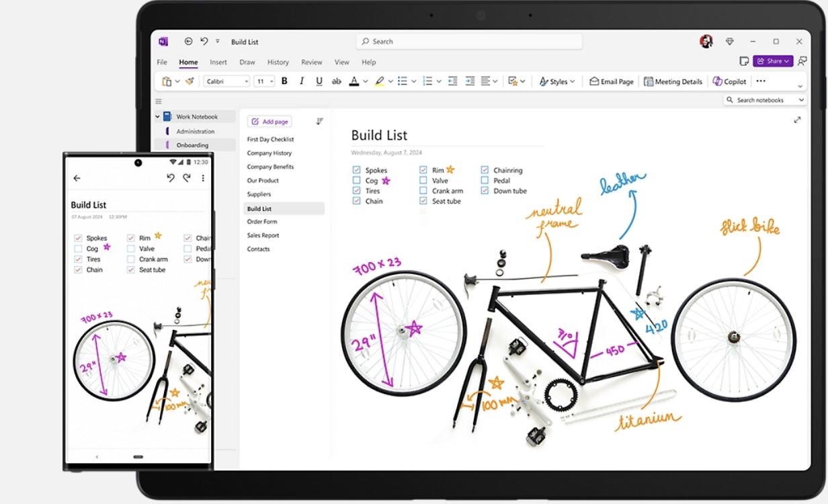Open Copilot from the ribbon

pos(730,81)
